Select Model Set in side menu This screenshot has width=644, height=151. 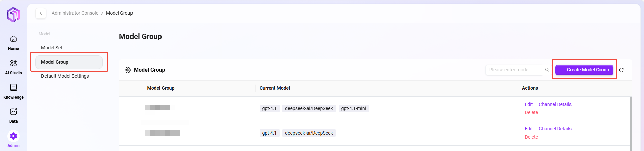[52, 48]
